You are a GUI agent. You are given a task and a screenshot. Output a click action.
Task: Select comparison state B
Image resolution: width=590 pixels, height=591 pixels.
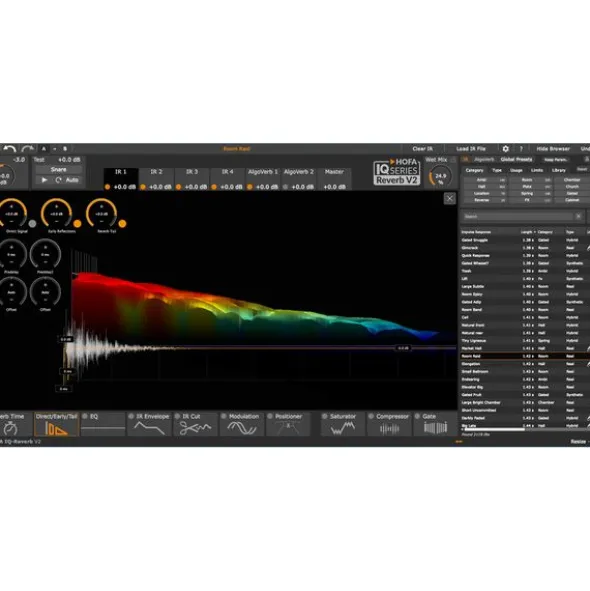click(x=65, y=149)
